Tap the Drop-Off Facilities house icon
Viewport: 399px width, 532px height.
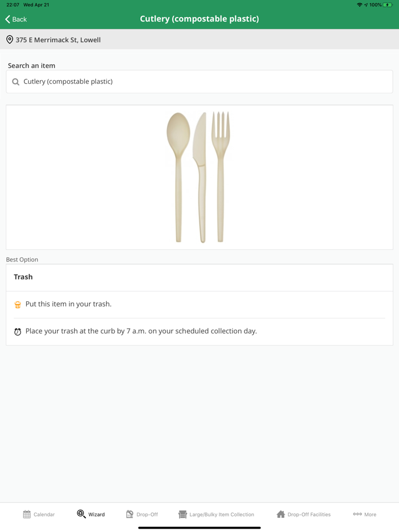[x=280, y=514]
